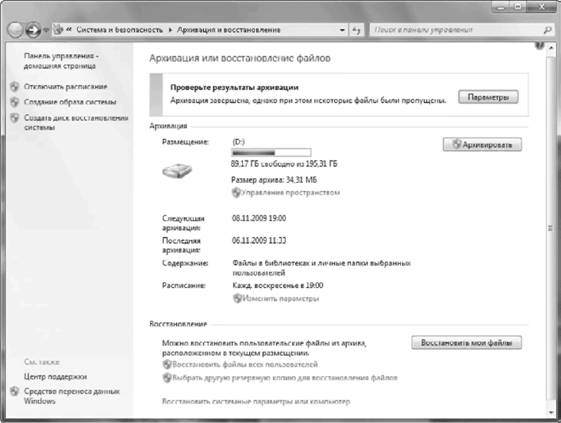
Task: Select Архивация и восстановление breadcrumb item
Action: pyautogui.click(x=229, y=30)
